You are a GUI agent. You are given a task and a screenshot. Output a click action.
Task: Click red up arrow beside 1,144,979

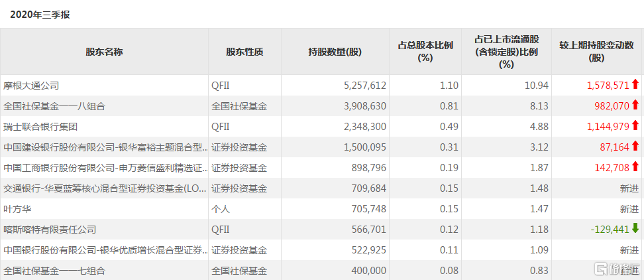635,126
